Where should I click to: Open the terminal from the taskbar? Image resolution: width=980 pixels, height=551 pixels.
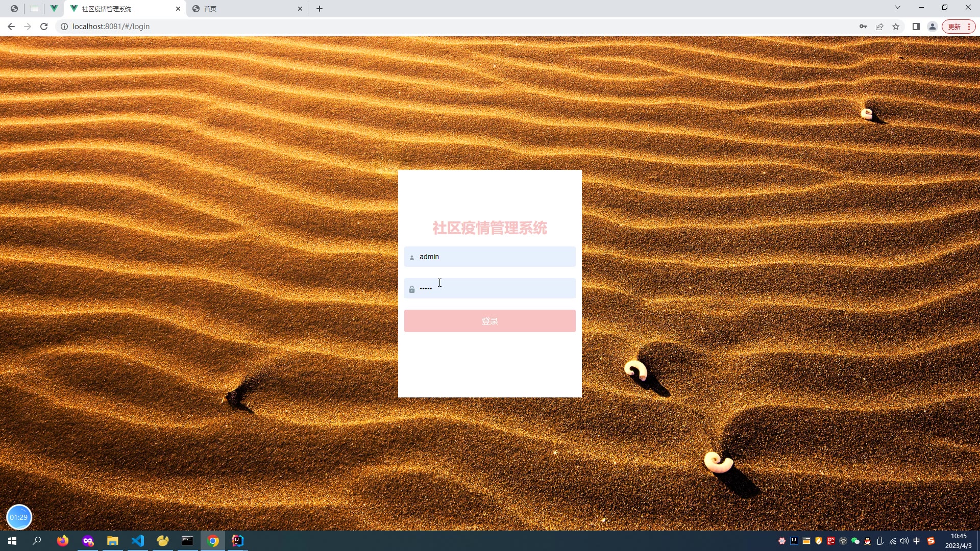click(188, 541)
